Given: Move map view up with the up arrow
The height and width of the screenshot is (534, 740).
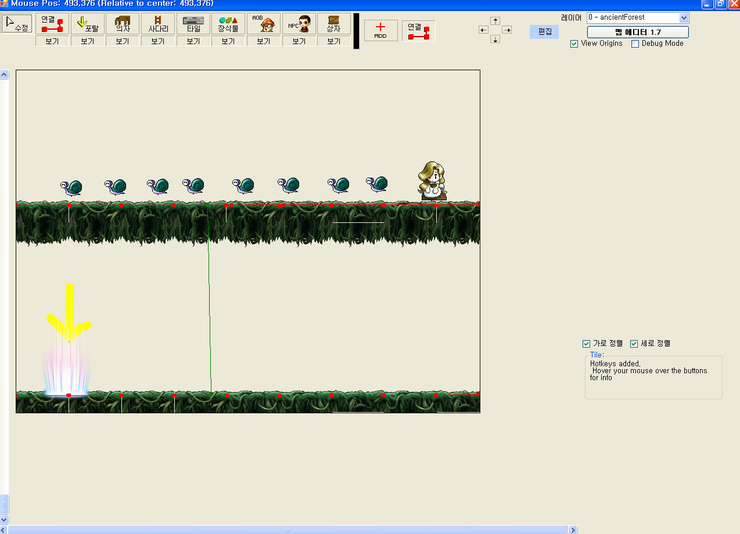Looking at the screenshot, I should tap(495, 20).
